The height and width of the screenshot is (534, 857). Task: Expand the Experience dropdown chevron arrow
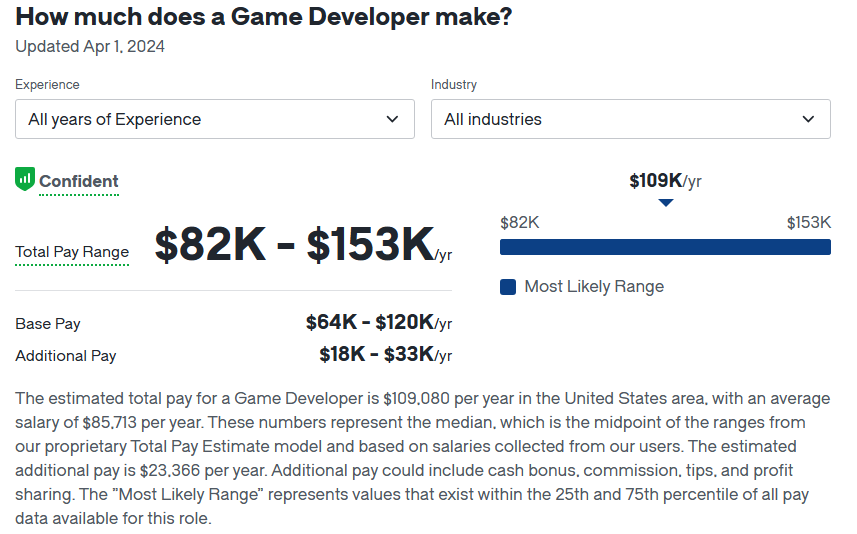point(392,119)
